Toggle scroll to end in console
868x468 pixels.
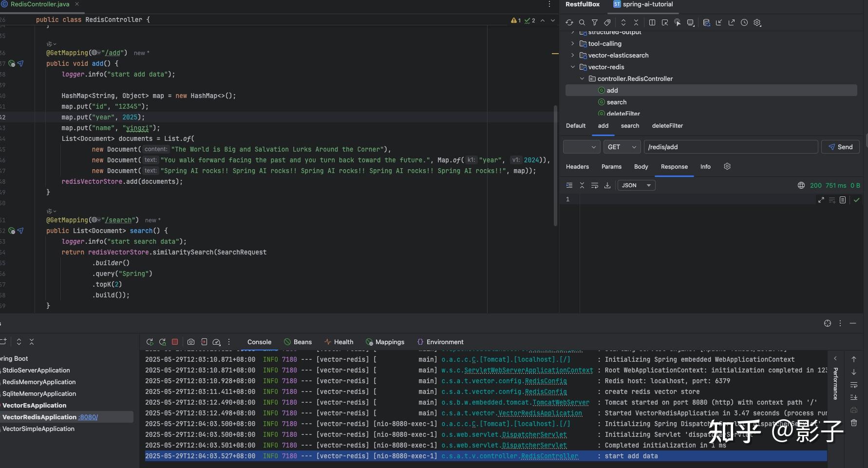pos(853,397)
